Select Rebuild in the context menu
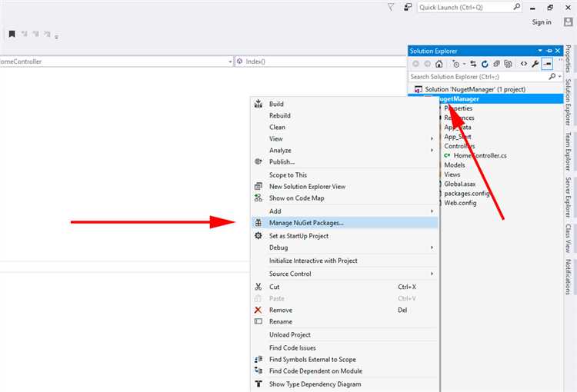 tap(344, 115)
